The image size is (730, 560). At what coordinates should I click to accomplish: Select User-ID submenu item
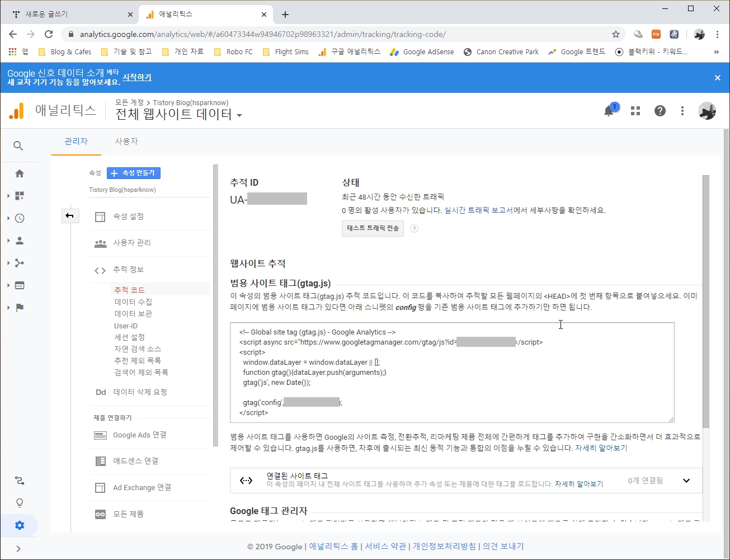point(126,326)
